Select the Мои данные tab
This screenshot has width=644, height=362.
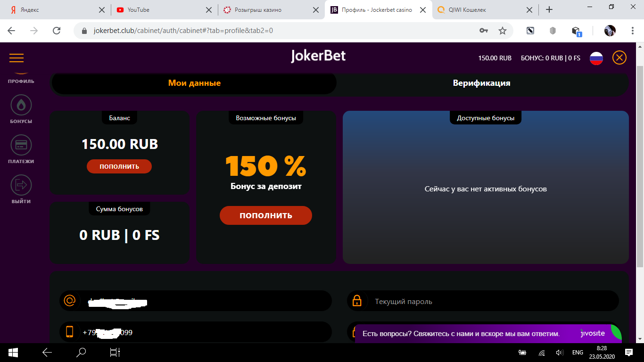(x=194, y=83)
